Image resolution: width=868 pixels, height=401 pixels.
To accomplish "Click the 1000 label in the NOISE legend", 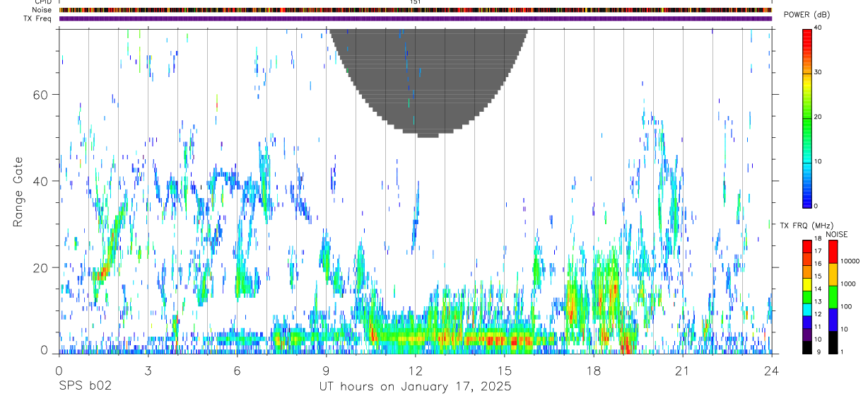I will click(848, 284).
